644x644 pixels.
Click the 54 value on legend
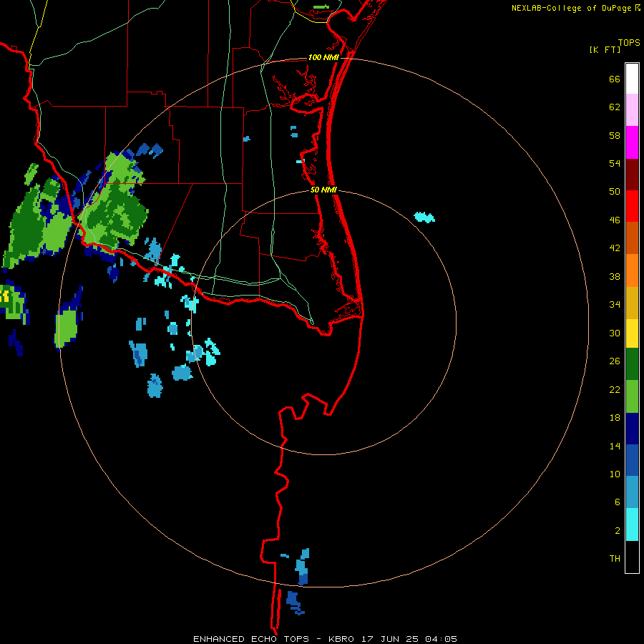pos(615,163)
